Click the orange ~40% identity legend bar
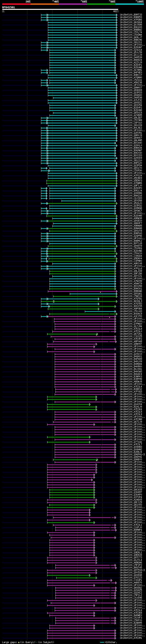This screenshot has width=146, height=644. (45, 4)
